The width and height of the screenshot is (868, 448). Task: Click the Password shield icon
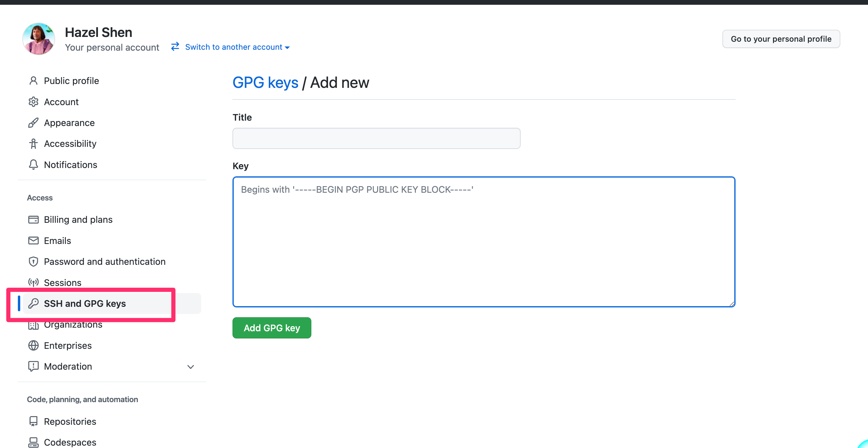coord(33,262)
